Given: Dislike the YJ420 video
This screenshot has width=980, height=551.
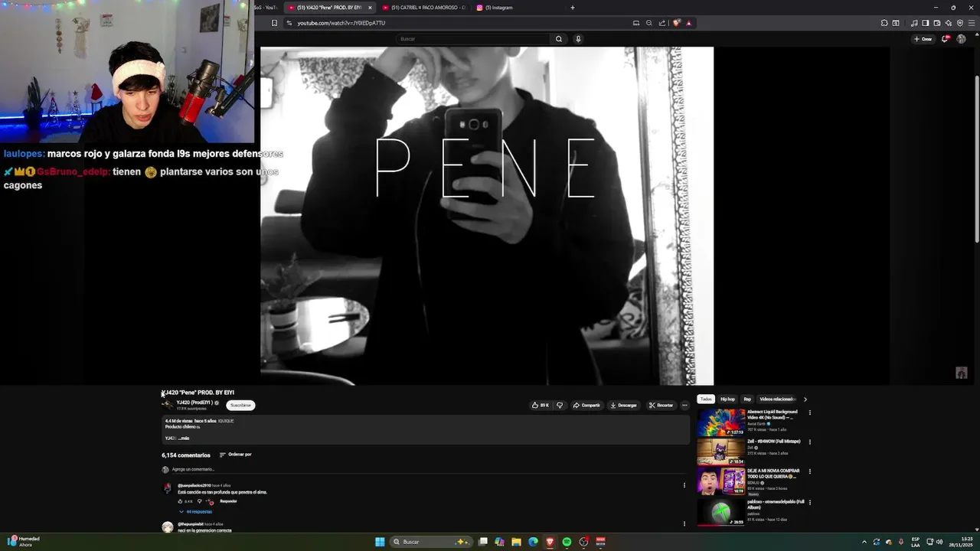Looking at the screenshot, I should pyautogui.click(x=560, y=405).
